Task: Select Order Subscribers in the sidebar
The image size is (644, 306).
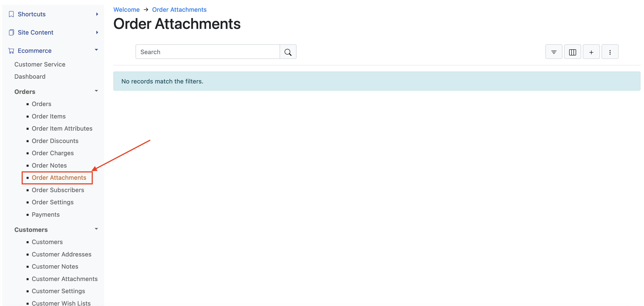Action: pos(58,190)
